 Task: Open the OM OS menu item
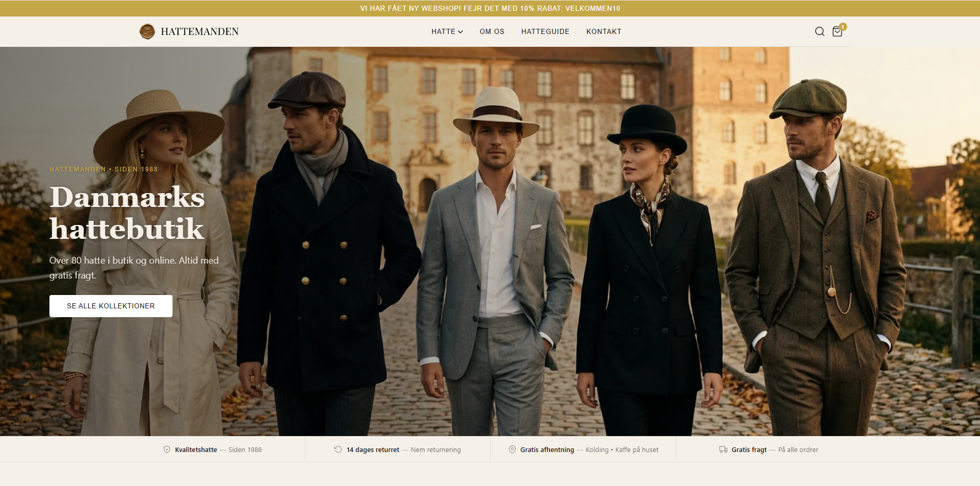coord(492,31)
